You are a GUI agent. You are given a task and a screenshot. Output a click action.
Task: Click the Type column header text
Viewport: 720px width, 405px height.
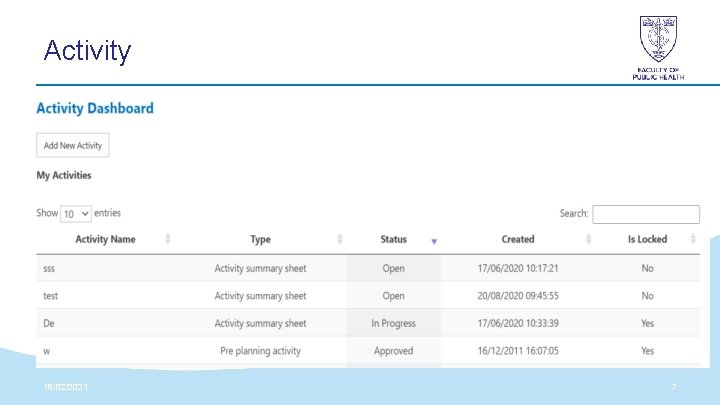[x=260, y=240]
